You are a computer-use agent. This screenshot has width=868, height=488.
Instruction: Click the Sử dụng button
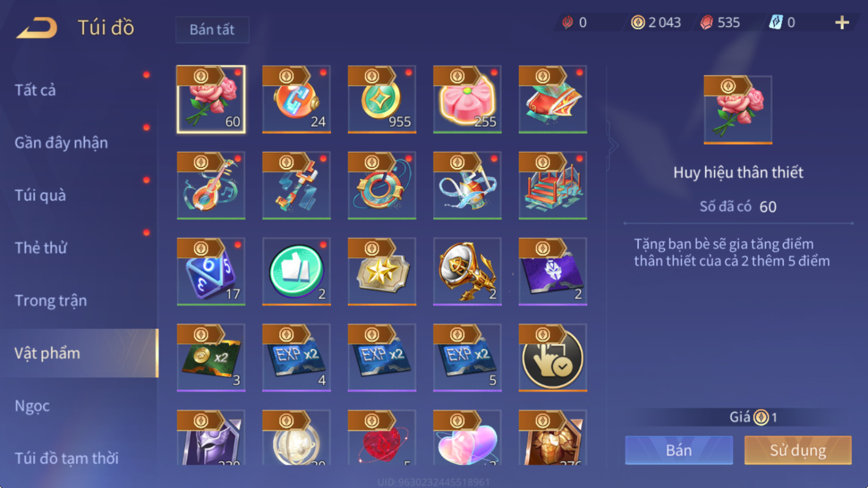point(798,450)
